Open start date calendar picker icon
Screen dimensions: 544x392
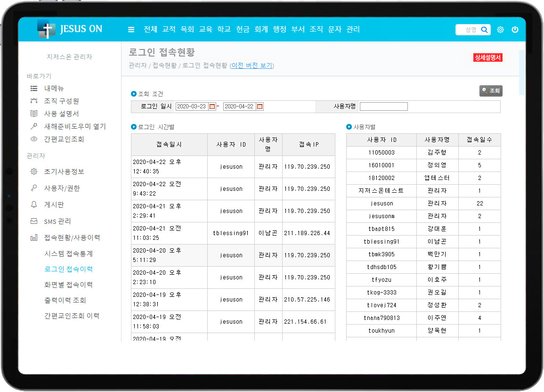[212, 106]
